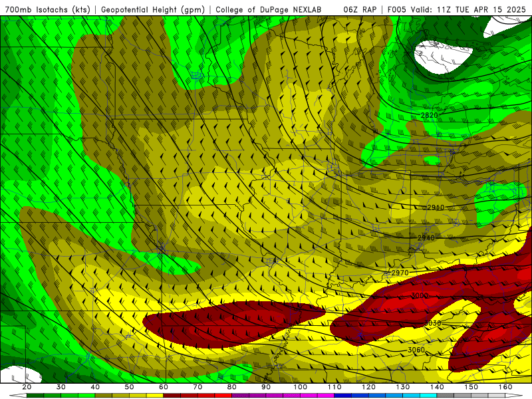Screen dimensions: 532x399
Task: Click the 3030 height contour label
Action: click(x=433, y=323)
